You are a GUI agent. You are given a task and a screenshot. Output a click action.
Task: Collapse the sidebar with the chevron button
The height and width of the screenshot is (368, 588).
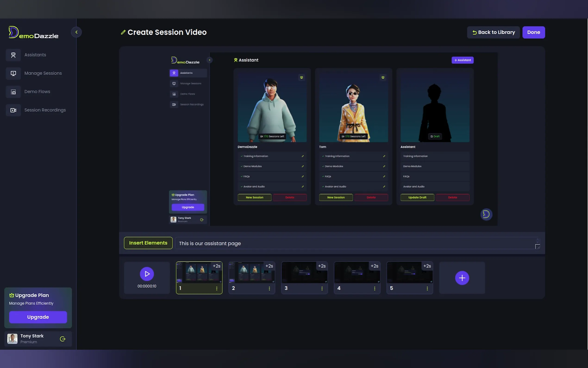pos(76,32)
